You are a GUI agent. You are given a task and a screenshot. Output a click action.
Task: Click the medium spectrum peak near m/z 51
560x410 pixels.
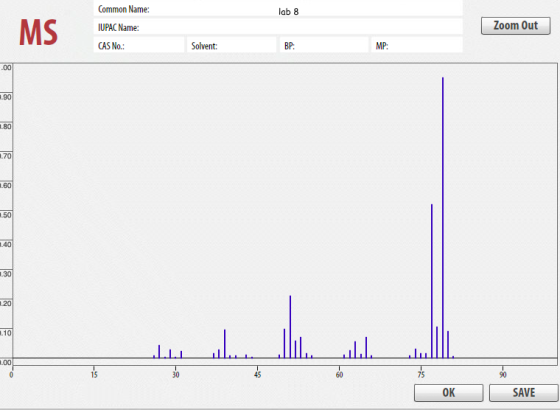pyautogui.click(x=290, y=327)
